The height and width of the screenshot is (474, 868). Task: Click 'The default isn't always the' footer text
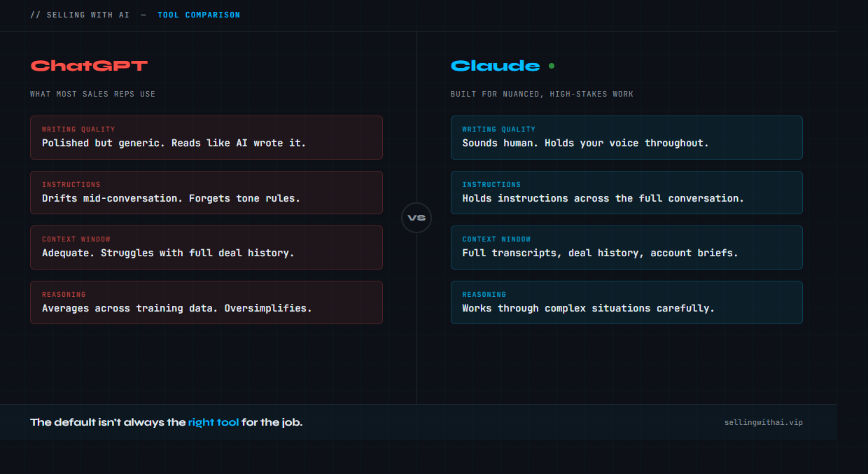click(108, 422)
